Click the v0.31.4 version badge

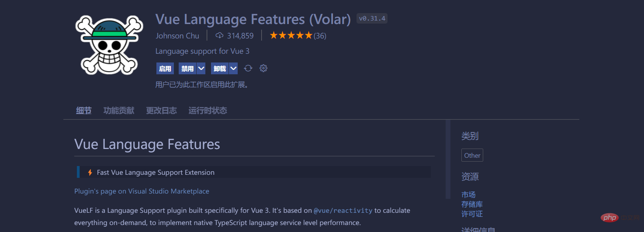coord(372,18)
